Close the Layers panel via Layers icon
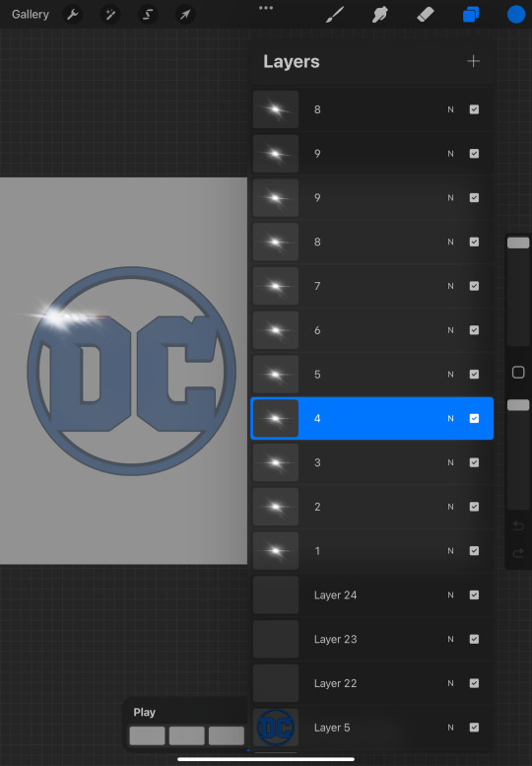This screenshot has height=766, width=532. [x=471, y=14]
